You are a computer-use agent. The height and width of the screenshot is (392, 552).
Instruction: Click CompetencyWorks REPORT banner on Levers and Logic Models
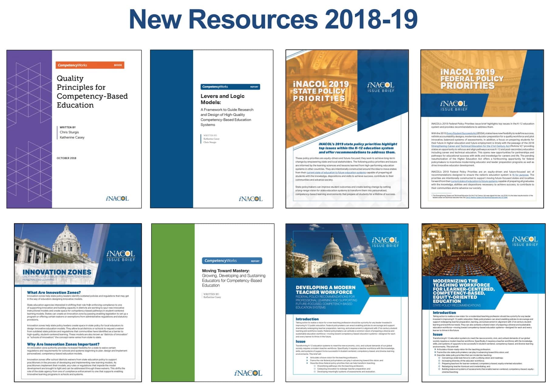tap(230, 87)
